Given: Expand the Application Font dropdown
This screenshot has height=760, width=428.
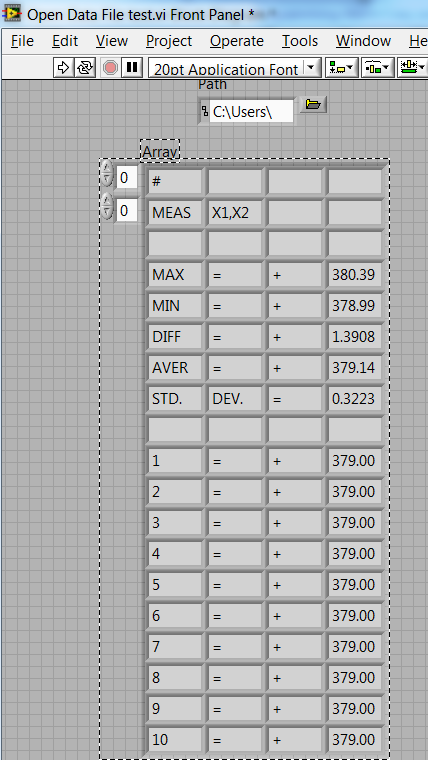Looking at the screenshot, I should 311,68.
